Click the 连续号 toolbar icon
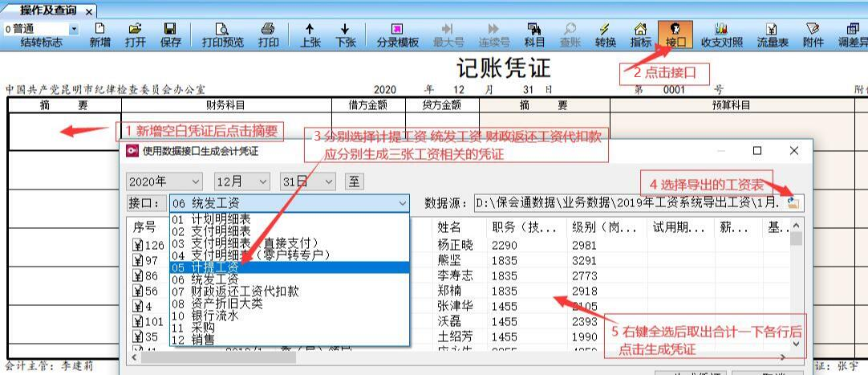This screenshot has height=375, width=868. (x=494, y=29)
